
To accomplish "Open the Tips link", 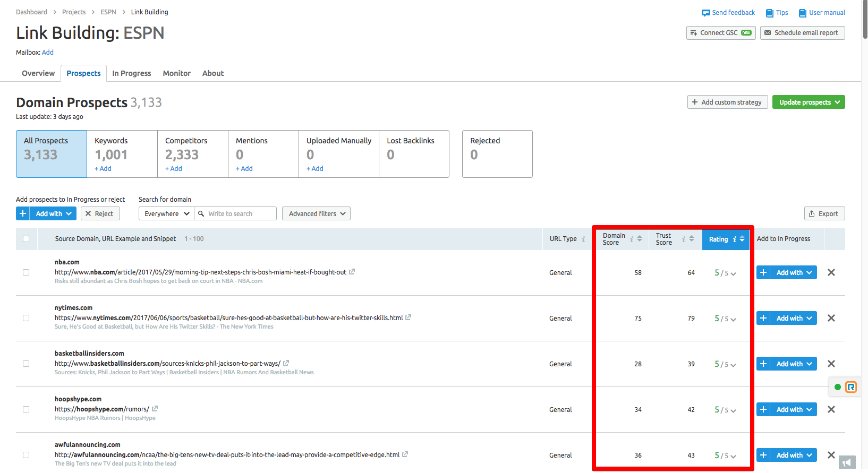I will (777, 13).
